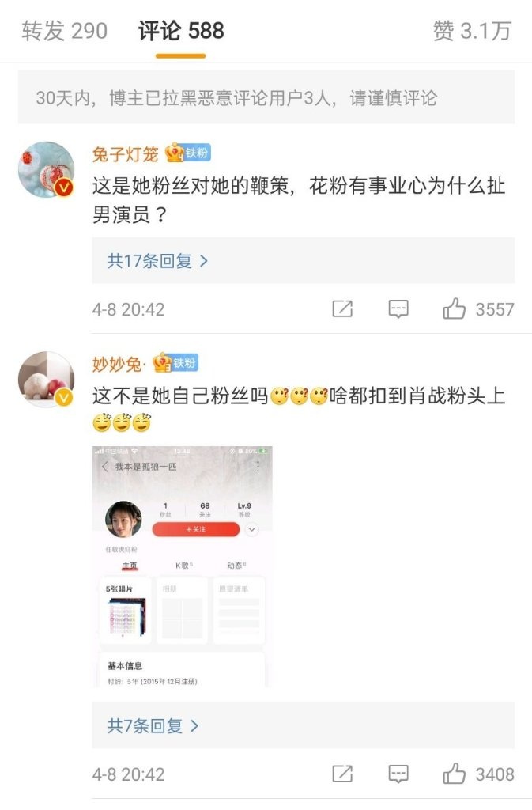The image size is (532, 810).
Task: Select the 评论 588 tab
Action: [x=180, y=31]
